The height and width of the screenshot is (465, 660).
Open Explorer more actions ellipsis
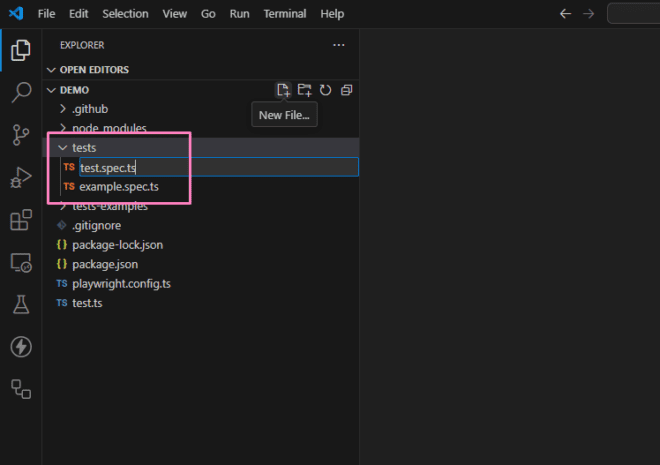(x=338, y=45)
